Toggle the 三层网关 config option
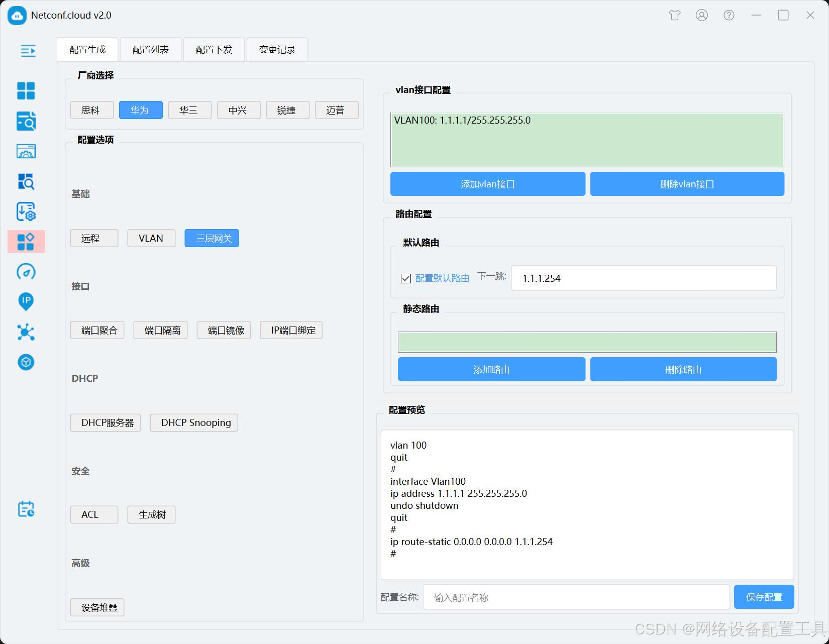This screenshot has width=829, height=644. click(212, 238)
